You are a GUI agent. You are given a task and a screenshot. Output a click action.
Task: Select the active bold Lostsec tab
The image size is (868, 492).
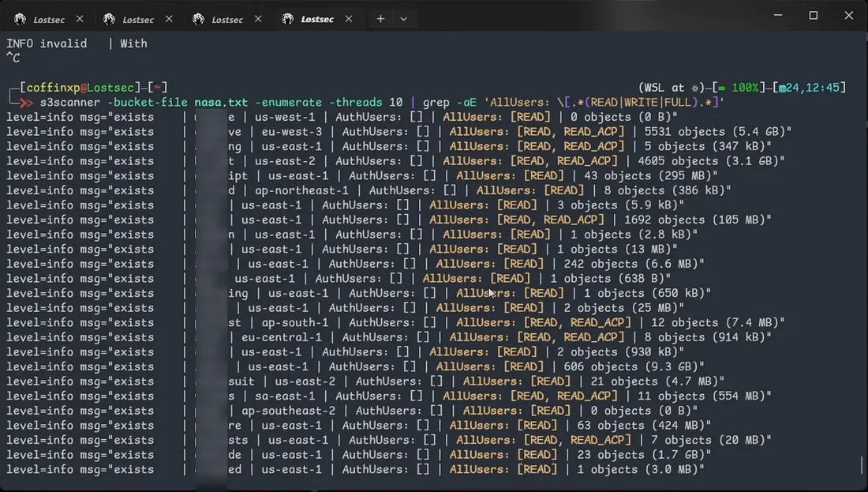pyautogui.click(x=317, y=20)
